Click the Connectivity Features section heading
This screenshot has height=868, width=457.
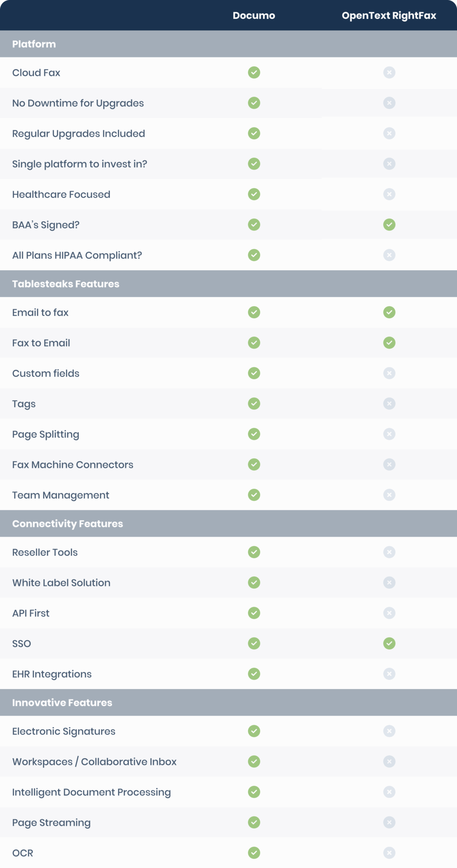click(67, 524)
